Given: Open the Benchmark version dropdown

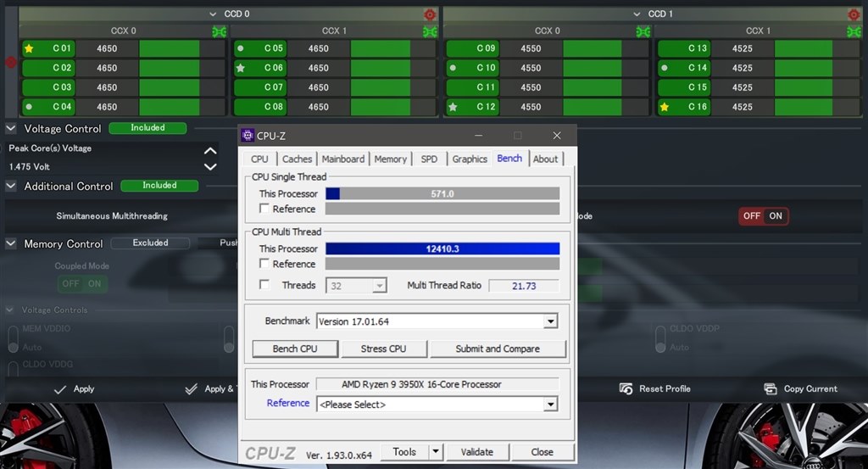Looking at the screenshot, I should [x=550, y=321].
